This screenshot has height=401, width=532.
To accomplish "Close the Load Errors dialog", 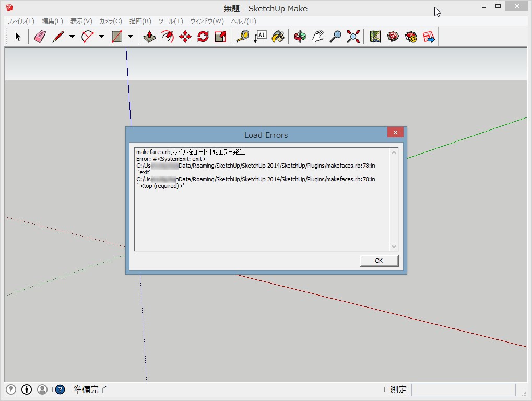I will [x=395, y=132].
